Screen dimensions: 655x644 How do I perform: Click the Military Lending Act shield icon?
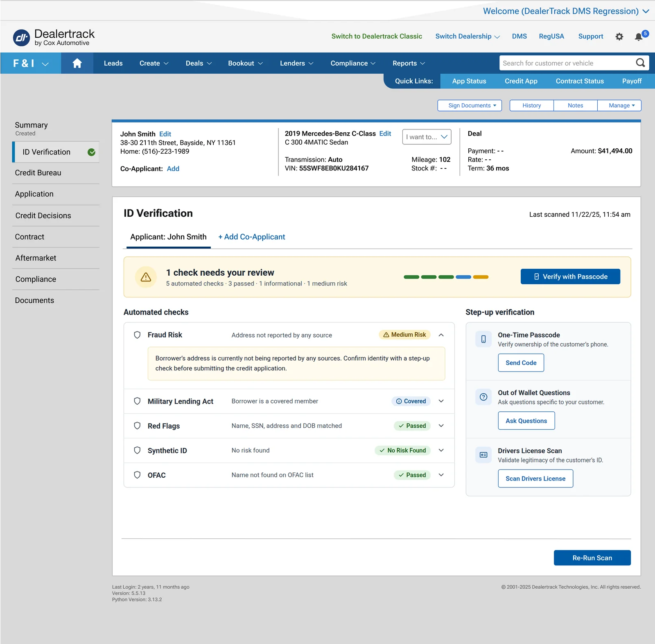tap(138, 401)
